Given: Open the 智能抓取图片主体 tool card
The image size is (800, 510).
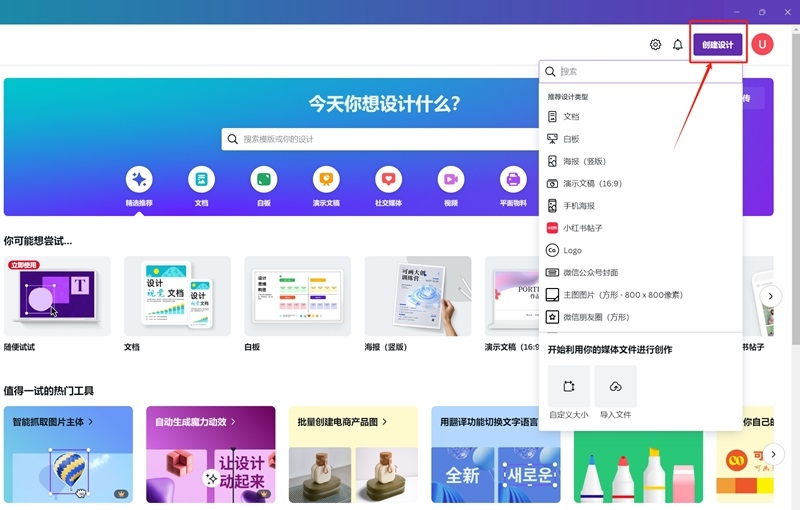Looking at the screenshot, I should (x=68, y=454).
